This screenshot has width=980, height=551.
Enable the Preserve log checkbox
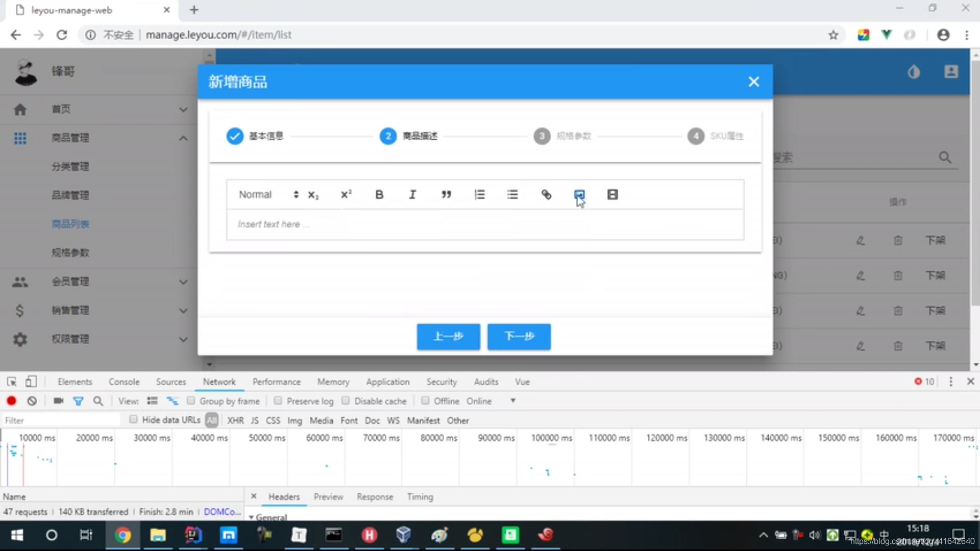pyautogui.click(x=278, y=401)
